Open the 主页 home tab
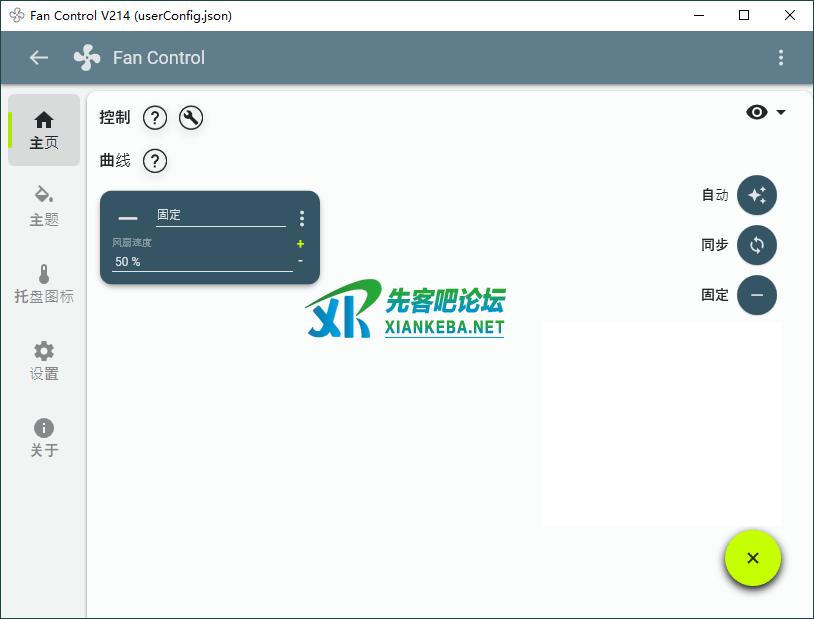Viewport: 814px width, 619px height. (44, 130)
